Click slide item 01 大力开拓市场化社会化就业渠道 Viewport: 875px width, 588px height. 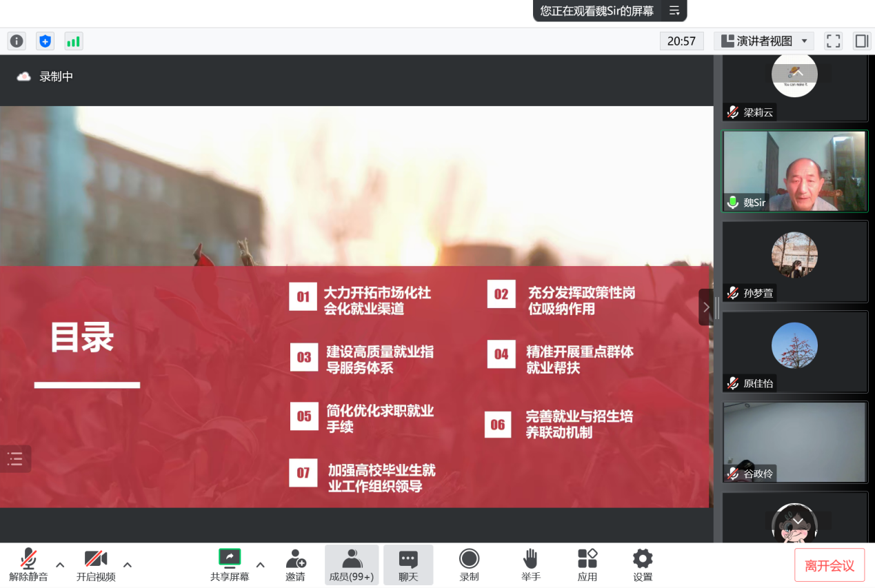click(361, 301)
